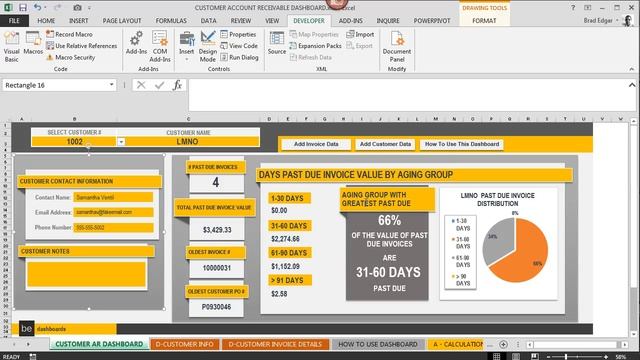Click the Name Box showing Rectangle 16
Image resolution: width=640 pixels, height=360 pixels.
click(55, 85)
